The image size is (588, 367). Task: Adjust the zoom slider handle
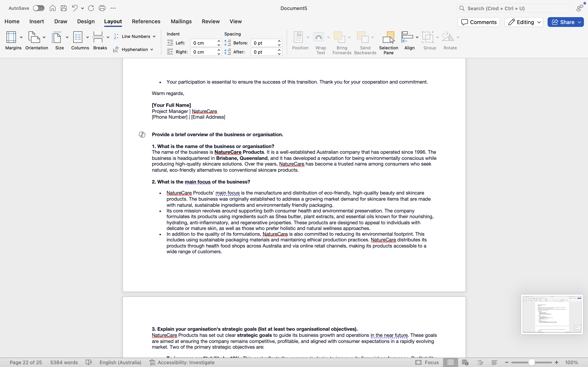coord(531,362)
